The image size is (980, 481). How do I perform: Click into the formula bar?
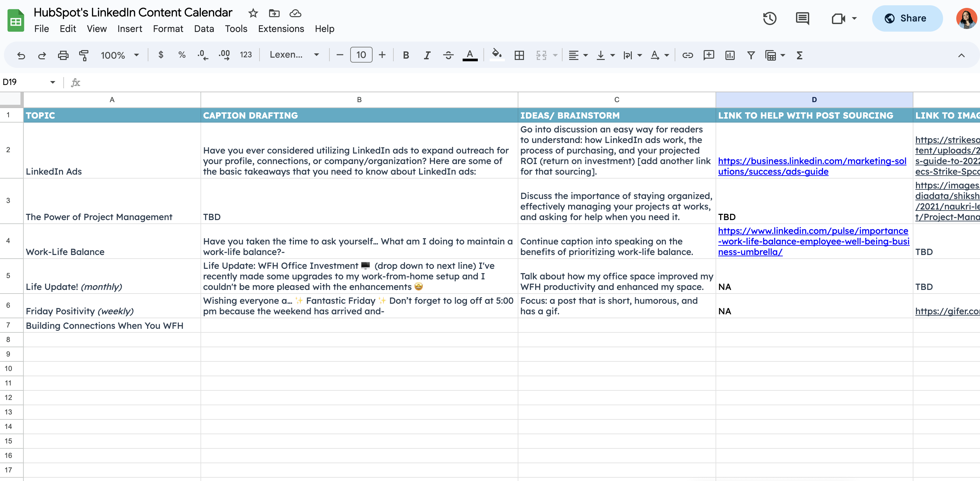529,82
